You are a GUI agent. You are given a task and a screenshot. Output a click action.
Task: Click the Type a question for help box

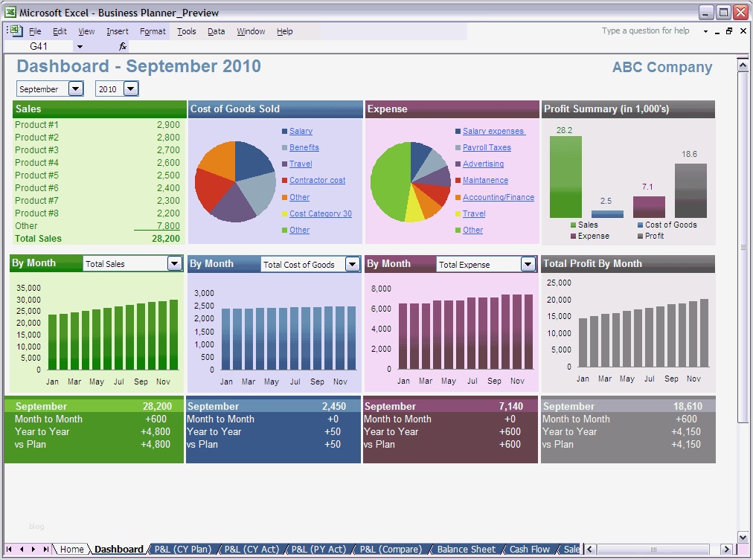pos(645,31)
